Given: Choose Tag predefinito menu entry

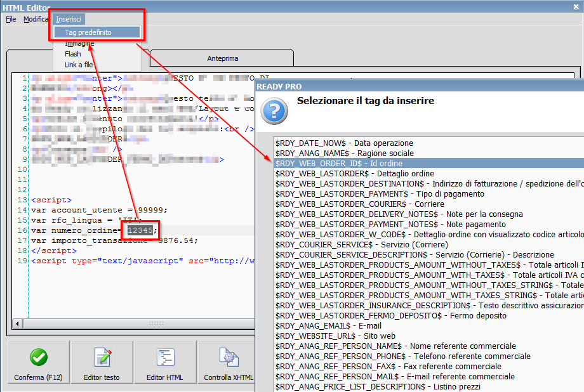Looking at the screenshot, I should (97, 32).
